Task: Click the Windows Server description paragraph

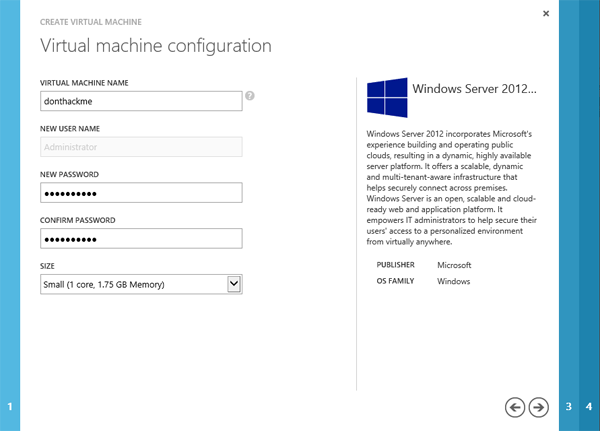Action: (x=455, y=188)
